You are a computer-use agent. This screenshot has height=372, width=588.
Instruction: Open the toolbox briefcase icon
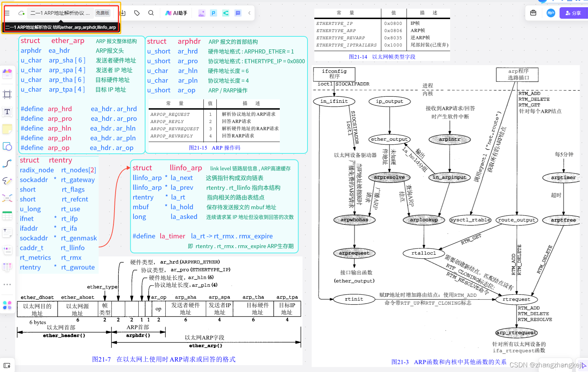tap(533, 13)
